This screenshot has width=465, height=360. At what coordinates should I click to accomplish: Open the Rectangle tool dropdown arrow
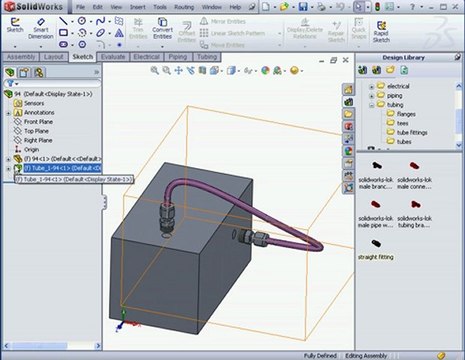click(x=72, y=33)
